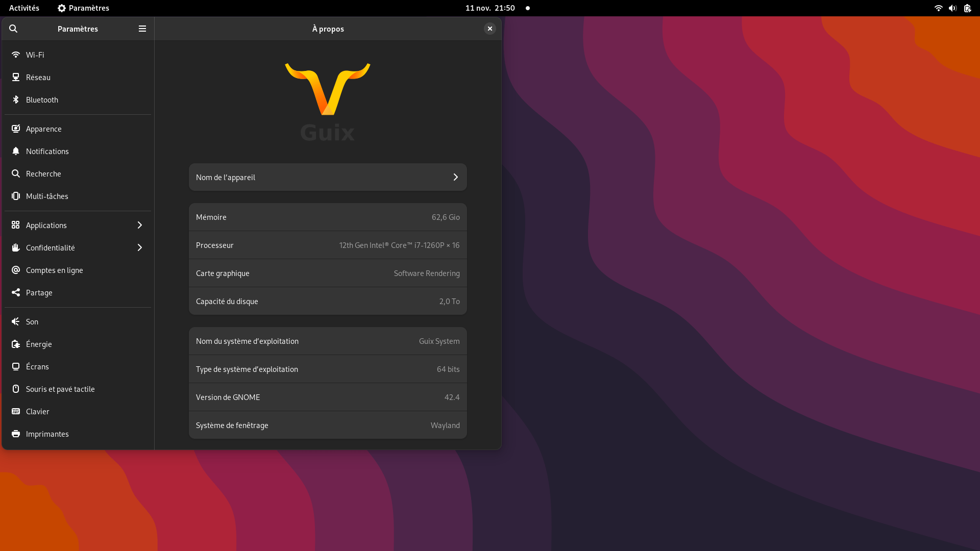
Task: Open Nom de l'appareil row arrow
Action: pos(455,177)
